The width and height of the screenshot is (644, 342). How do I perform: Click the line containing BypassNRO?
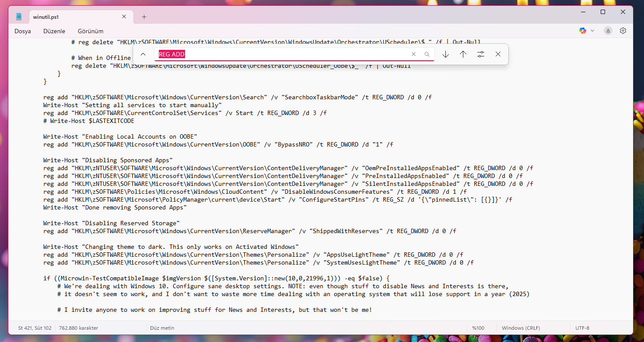click(218, 144)
